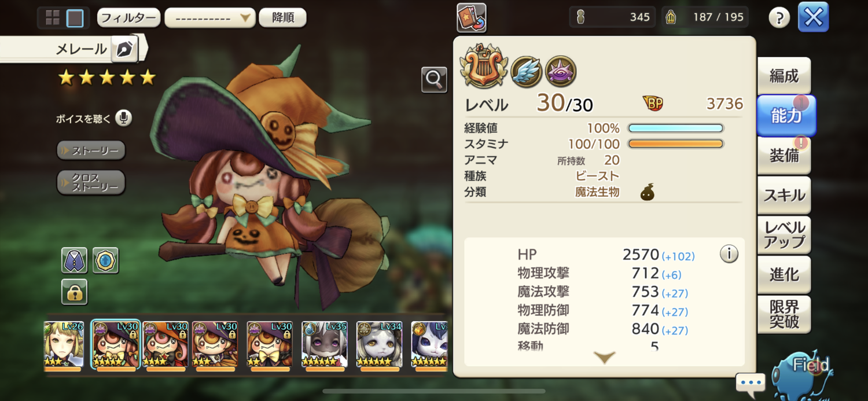This screenshot has width=868, height=401.
Task: Expand stats with the down chevron
Action: 605,357
